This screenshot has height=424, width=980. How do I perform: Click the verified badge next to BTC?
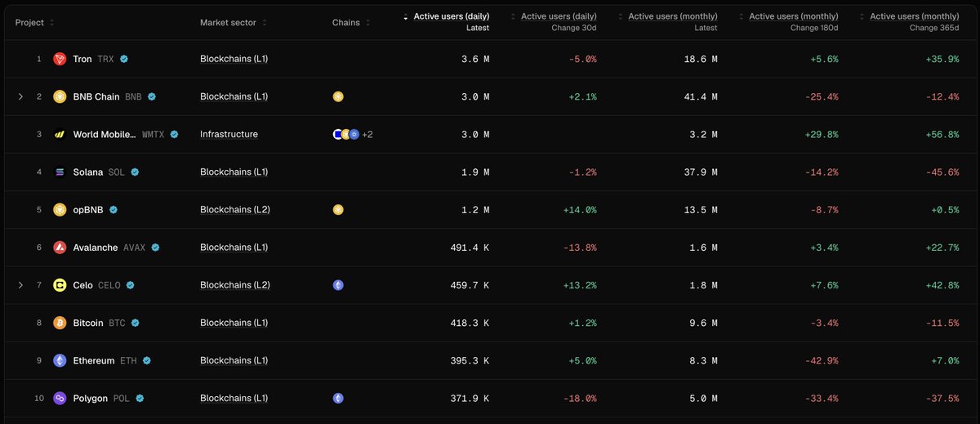click(x=136, y=323)
